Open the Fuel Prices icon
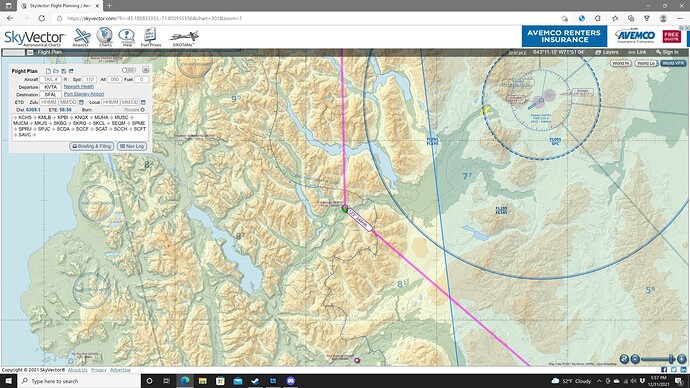Screen dimensions: 690x388 click(150, 37)
